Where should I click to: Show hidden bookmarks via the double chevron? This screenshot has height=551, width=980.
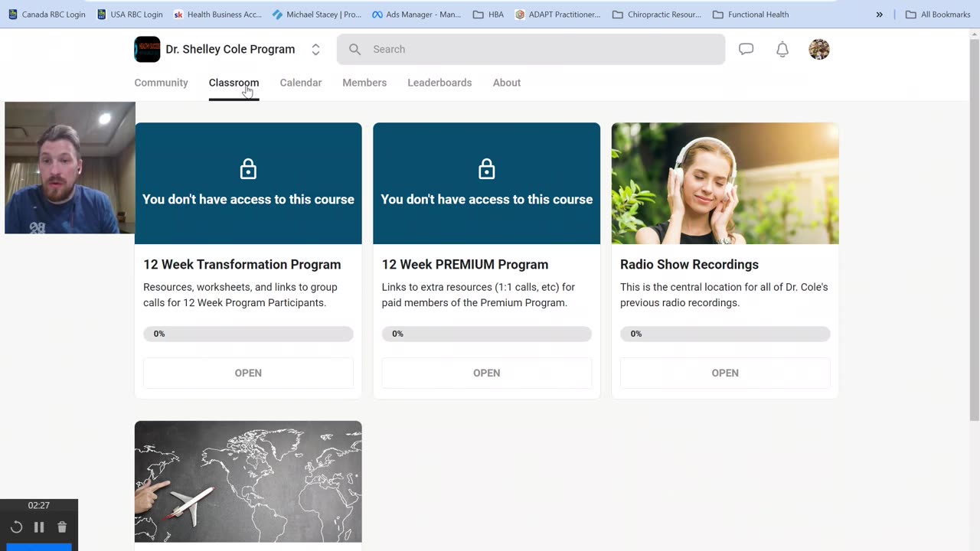click(879, 15)
